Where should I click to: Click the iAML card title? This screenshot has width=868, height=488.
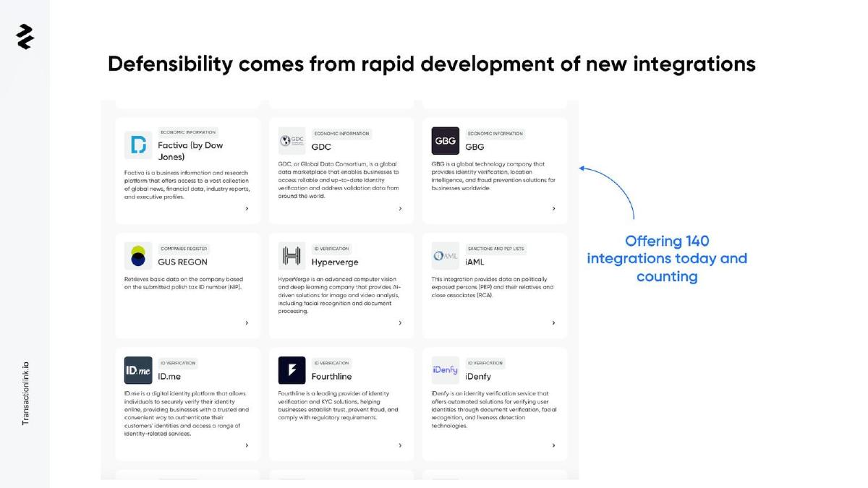click(x=475, y=262)
